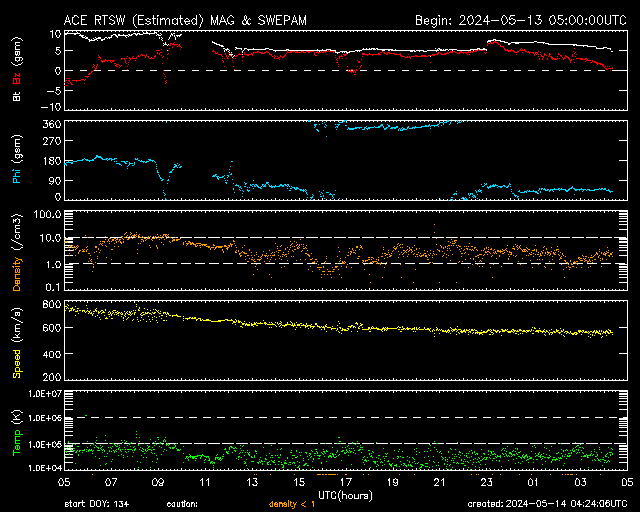Click the 'created: 2024-05-14 04:24:06UTC' footer
This screenshot has height=512, width=640.
[547, 504]
